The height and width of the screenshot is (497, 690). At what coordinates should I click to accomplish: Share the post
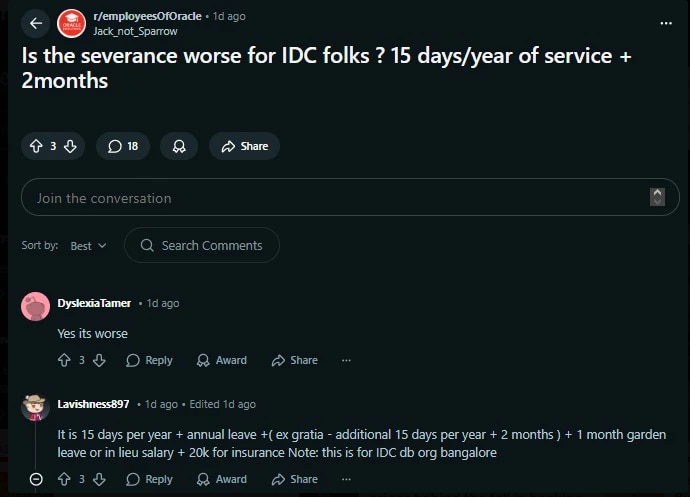[244, 146]
